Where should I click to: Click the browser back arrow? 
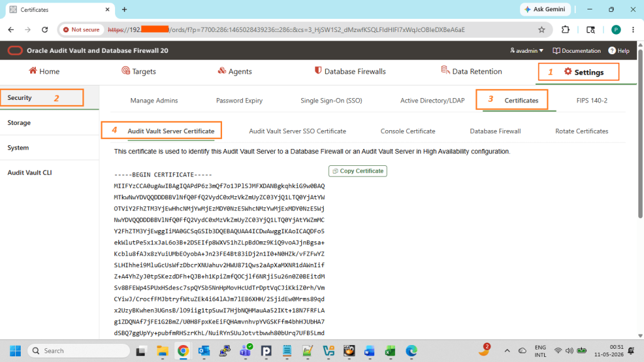click(11, 30)
